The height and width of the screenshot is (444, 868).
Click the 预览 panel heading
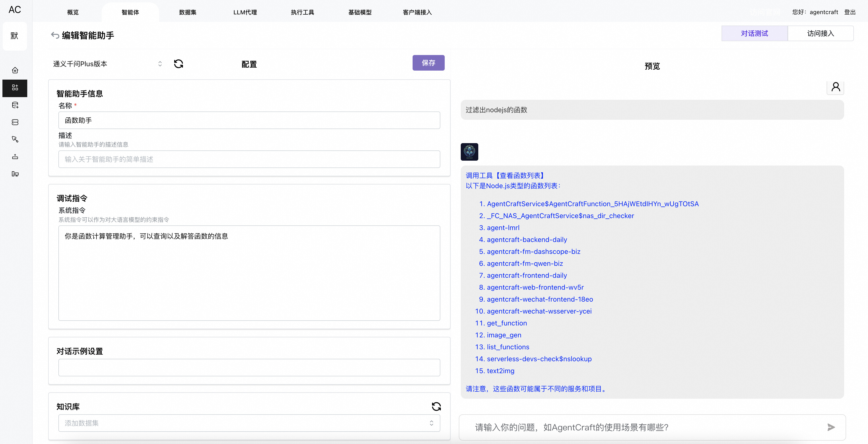pos(652,66)
